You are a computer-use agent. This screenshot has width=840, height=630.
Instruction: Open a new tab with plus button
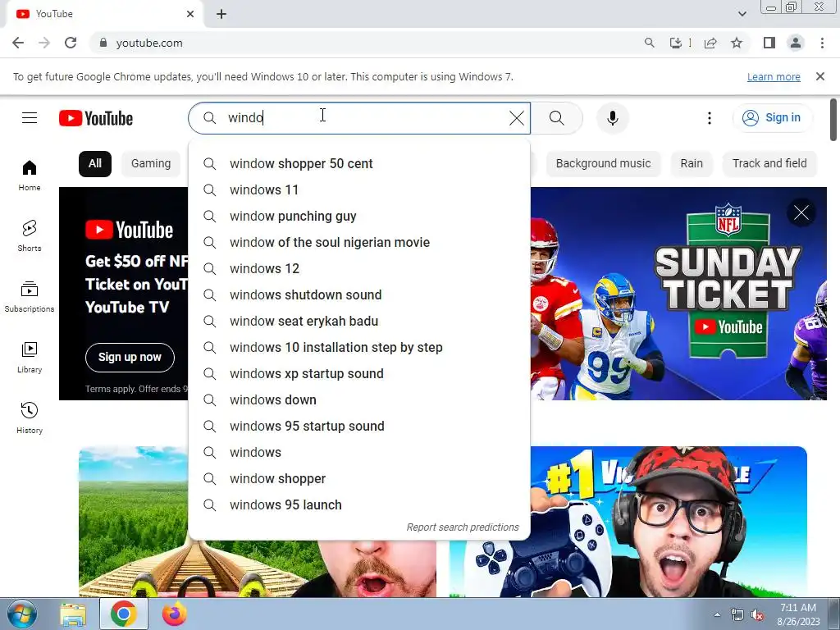pos(221,14)
